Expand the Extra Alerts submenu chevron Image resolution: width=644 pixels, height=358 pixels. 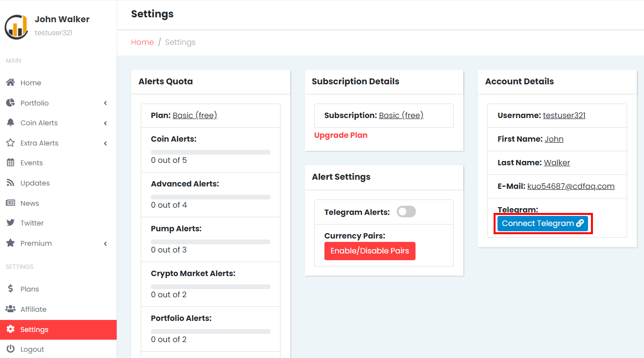pyautogui.click(x=105, y=143)
